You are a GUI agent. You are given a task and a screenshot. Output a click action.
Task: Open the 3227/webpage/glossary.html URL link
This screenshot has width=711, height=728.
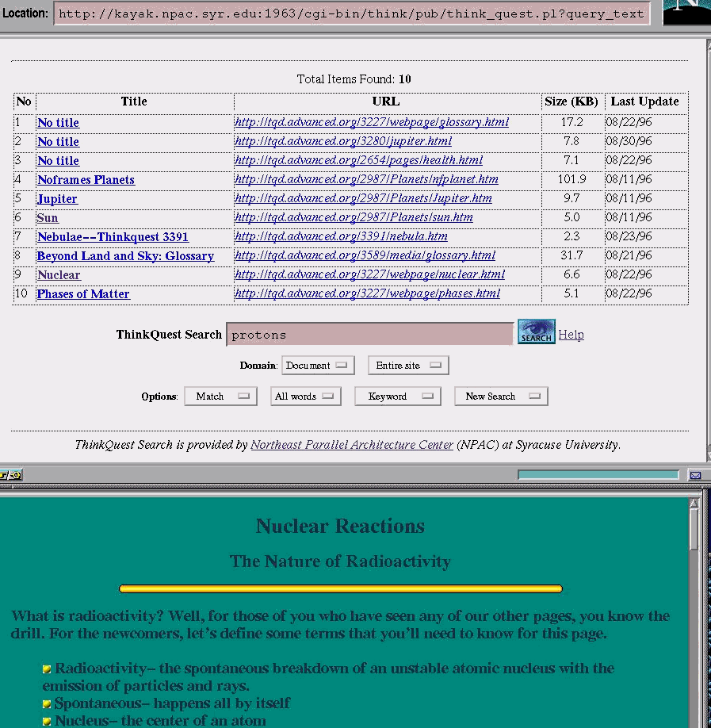372,122
